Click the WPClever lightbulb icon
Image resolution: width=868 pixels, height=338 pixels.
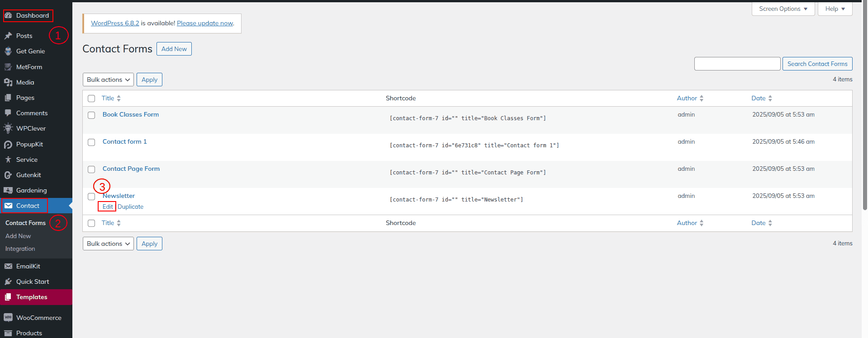point(8,128)
